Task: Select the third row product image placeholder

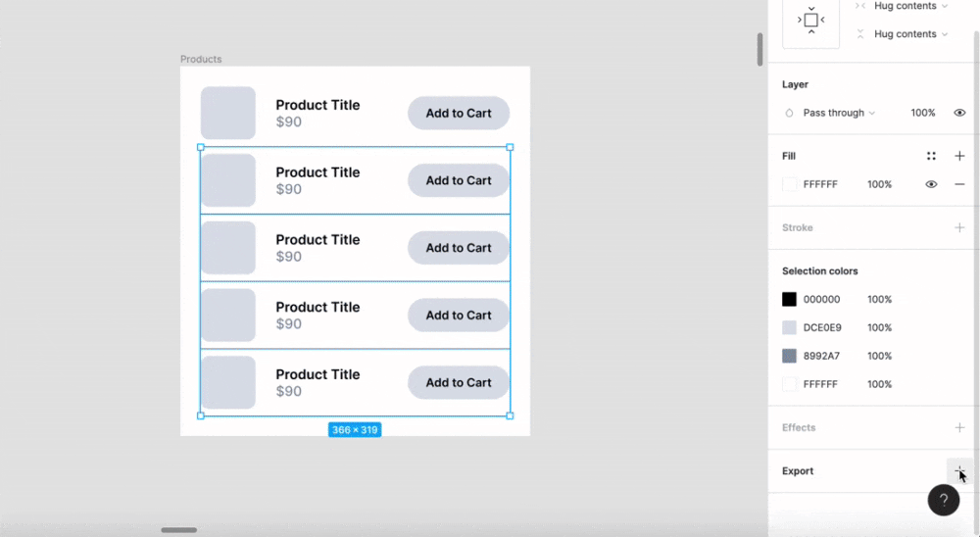Action: click(228, 248)
